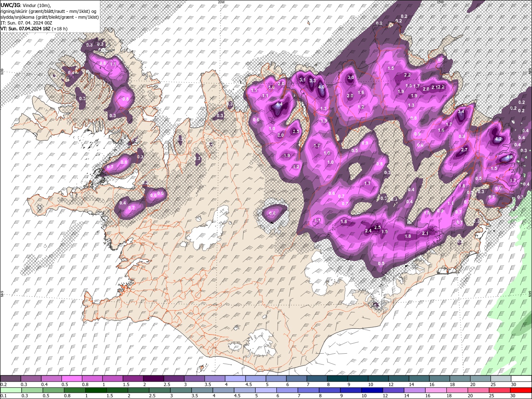Screen dimensions: 532x399
Task: Click the 2.7 snowfall value on the map
Action: point(465,150)
